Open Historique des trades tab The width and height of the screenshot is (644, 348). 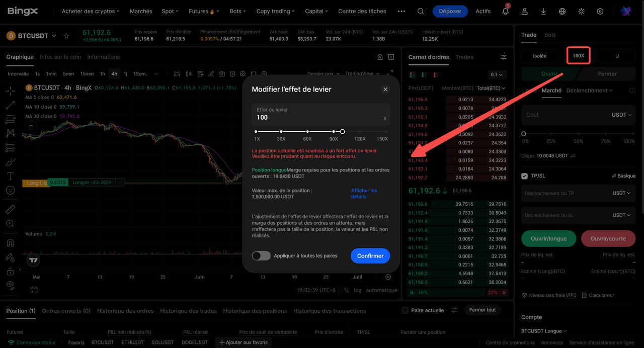click(x=188, y=311)
